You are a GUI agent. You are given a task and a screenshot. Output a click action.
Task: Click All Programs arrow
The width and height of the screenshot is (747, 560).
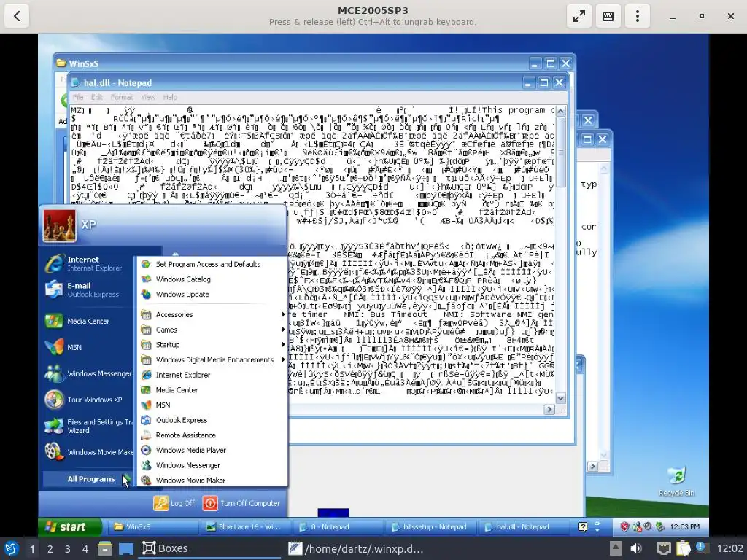pyautogui.click(x=125, y=479)
